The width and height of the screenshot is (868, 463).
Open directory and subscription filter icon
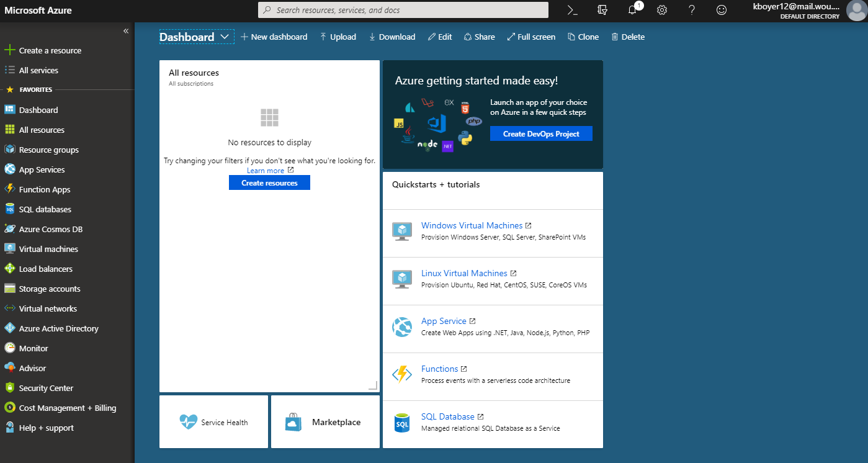(602, 10)
